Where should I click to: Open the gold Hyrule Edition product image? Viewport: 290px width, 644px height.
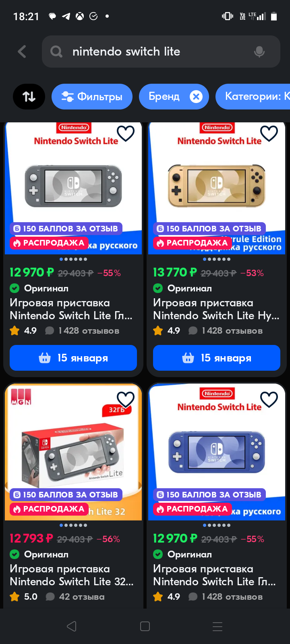tap(217, 188)
